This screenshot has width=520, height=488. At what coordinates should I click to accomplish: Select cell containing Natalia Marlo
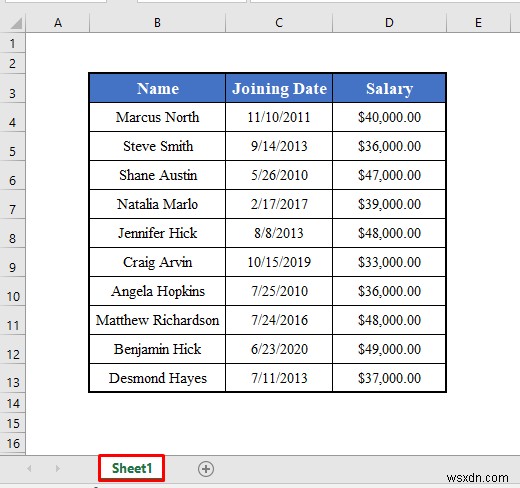[157, 204]
